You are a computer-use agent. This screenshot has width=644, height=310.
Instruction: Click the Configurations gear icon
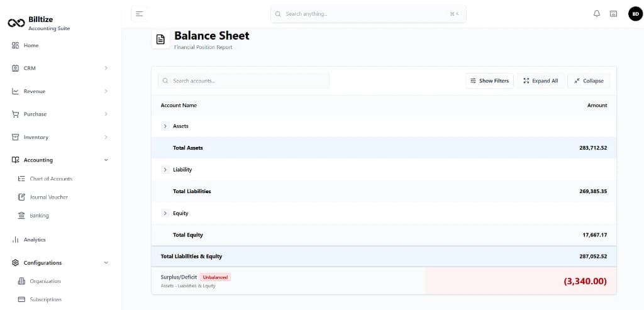click(15, 262)
